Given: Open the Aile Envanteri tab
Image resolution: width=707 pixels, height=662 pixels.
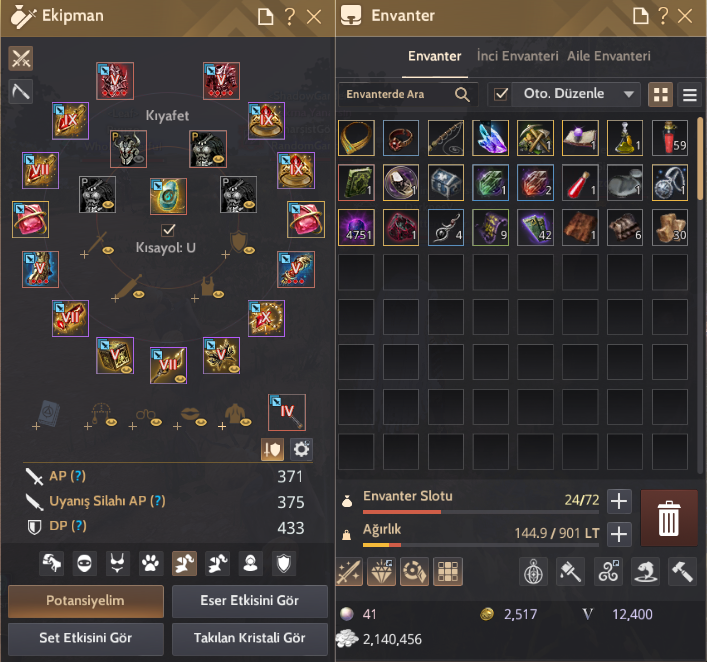Looking at the screenshot, I should [x=609, y=56].
